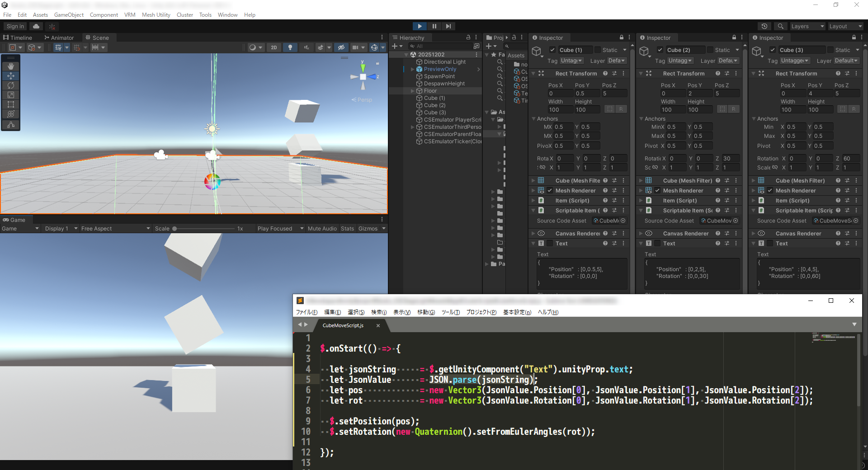The image size is (868, 470).
Task: Toggle scene audio mute icon
Action: click(x=307, y=47)
